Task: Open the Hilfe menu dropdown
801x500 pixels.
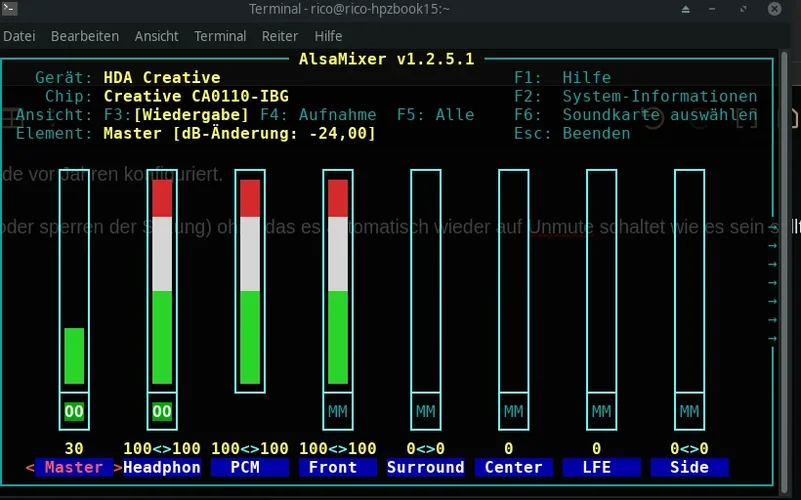Action: [x=328, y=36]
